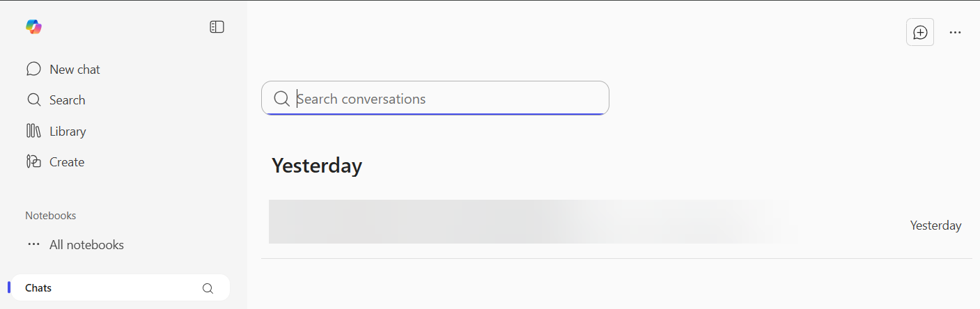Screen dimensions: 980x309
Task: Click the search icon in the Chats row
Action: point(208,288)
